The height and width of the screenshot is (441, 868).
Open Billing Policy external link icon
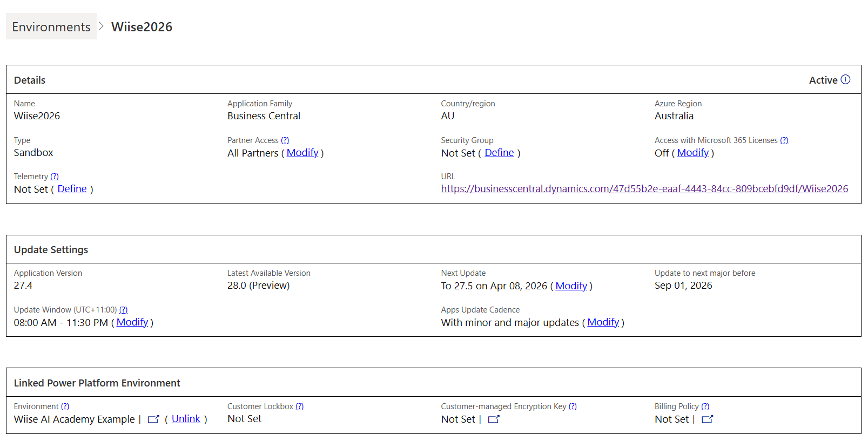[x=707, y=419]
